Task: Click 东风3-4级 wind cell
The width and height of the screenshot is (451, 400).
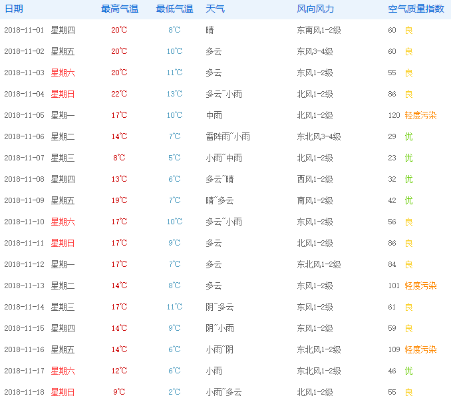Action: pos(315,51)
